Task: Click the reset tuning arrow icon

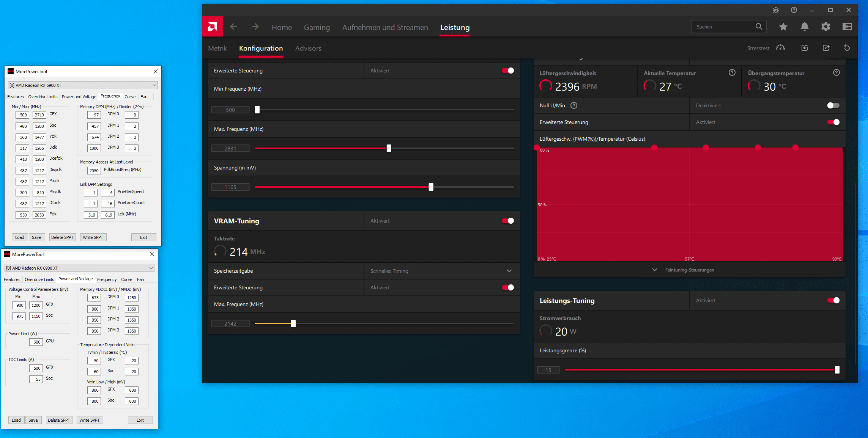Action: coord(847,48)
